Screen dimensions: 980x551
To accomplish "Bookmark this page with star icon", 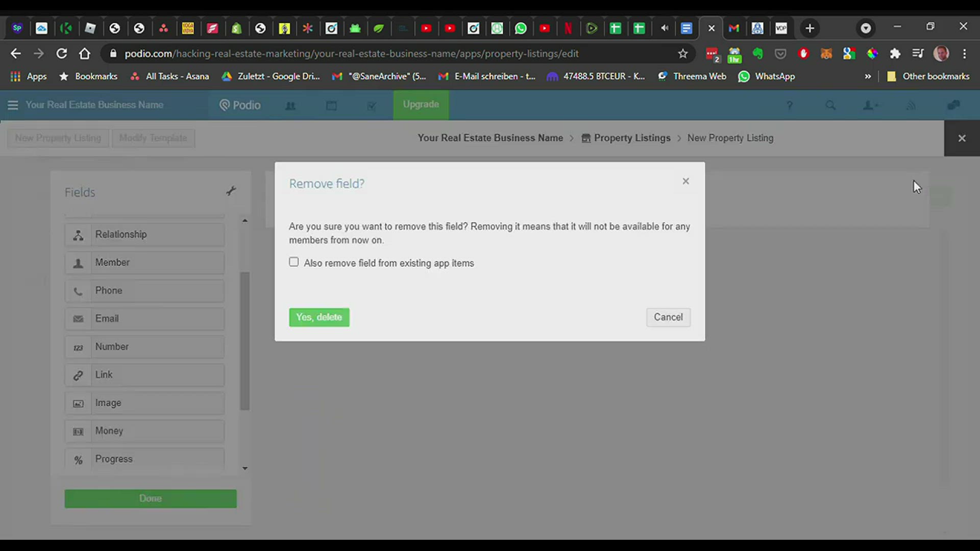I will tap(683, 54).
